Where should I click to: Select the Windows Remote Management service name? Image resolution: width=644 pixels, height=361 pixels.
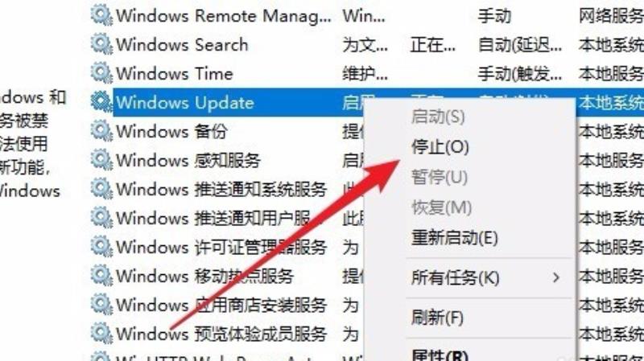coord(224,15)
